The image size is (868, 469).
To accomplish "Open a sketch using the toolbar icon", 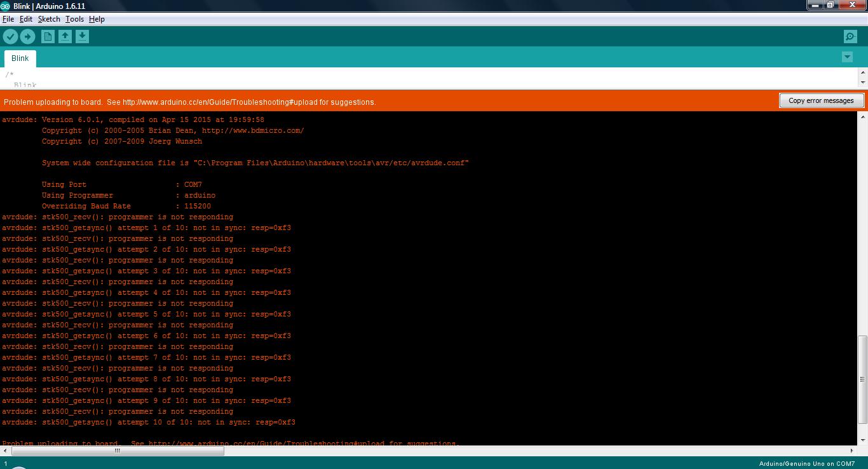I will 65,36.
